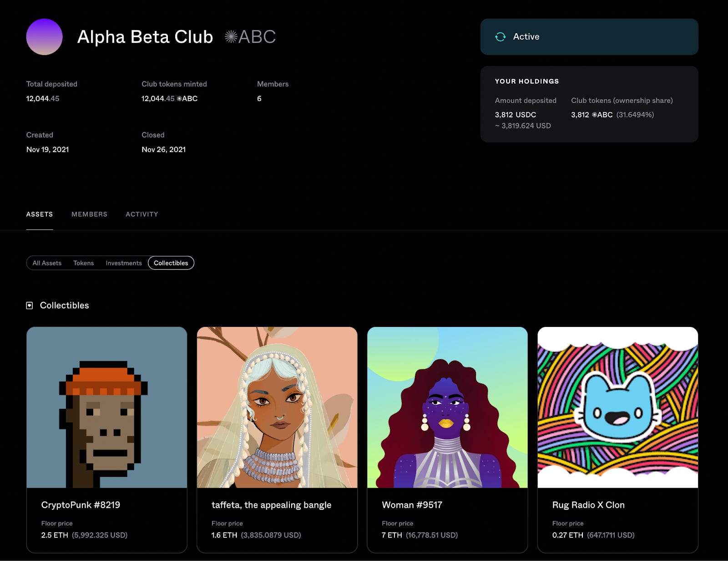Click the Closed date Nov 26, 2021
Viewport: 728px width, 561px height.
(x=164, y=149)
